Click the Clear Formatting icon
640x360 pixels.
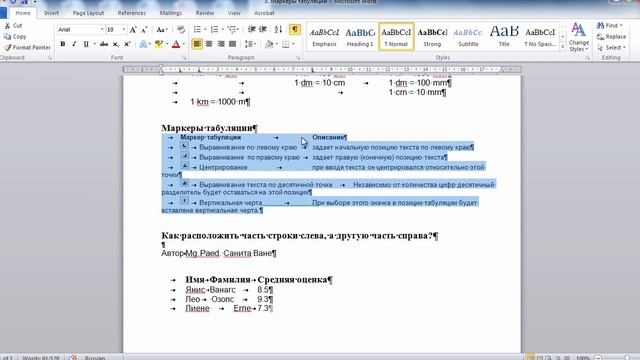(180, 29)
